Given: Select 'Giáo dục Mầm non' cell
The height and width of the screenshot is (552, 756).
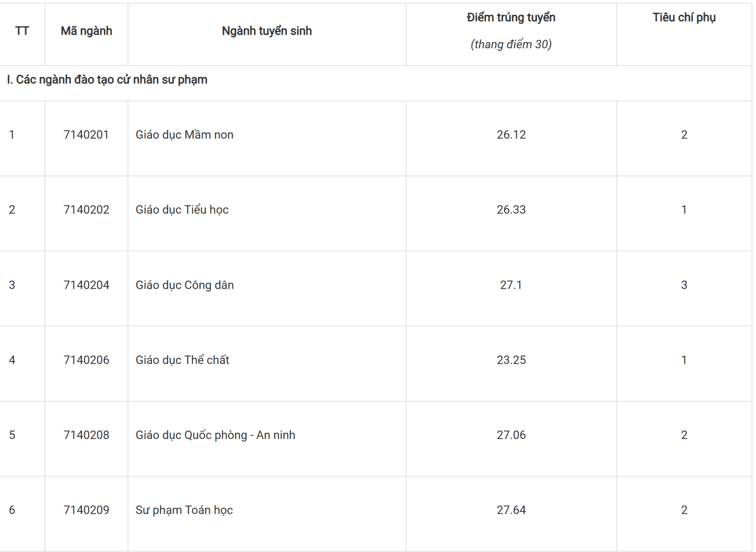Looking at the screenshot, I should [x=185, y=135].
